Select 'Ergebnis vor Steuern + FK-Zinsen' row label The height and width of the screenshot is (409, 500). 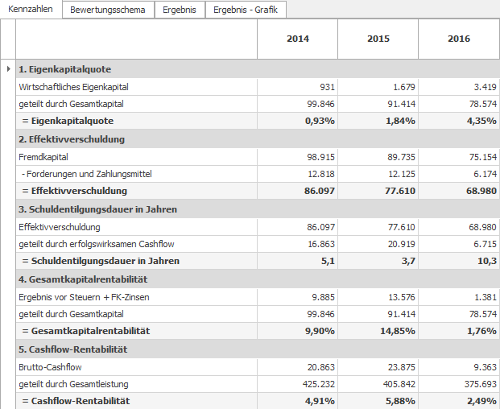[x=84, y=297]
